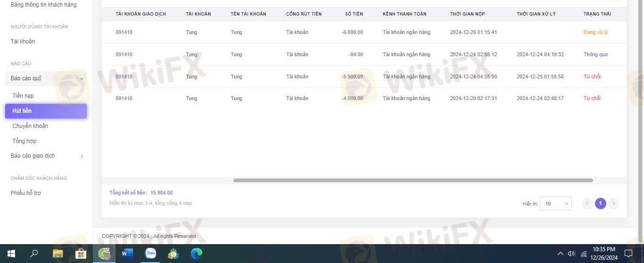The width and height of the screenshot is (644, 263).
Task: Open Bảng thông tin khách hàng menu
Action: (43, 5)
